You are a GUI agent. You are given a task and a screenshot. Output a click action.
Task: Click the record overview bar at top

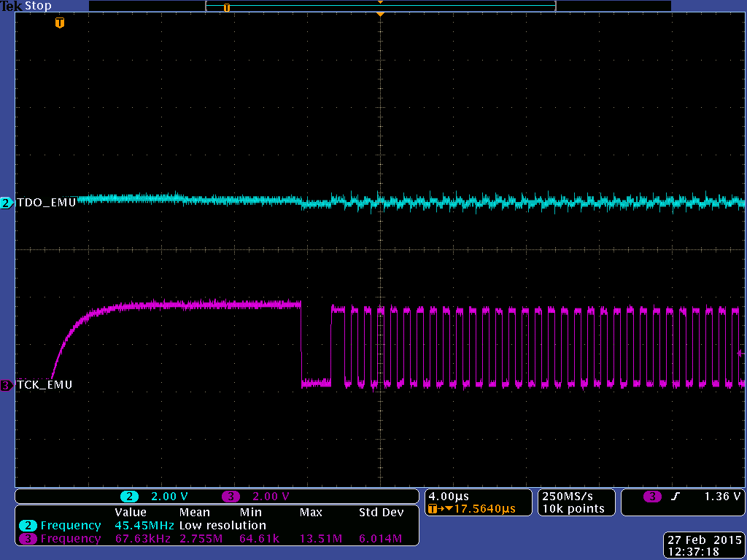click(380, 6)
